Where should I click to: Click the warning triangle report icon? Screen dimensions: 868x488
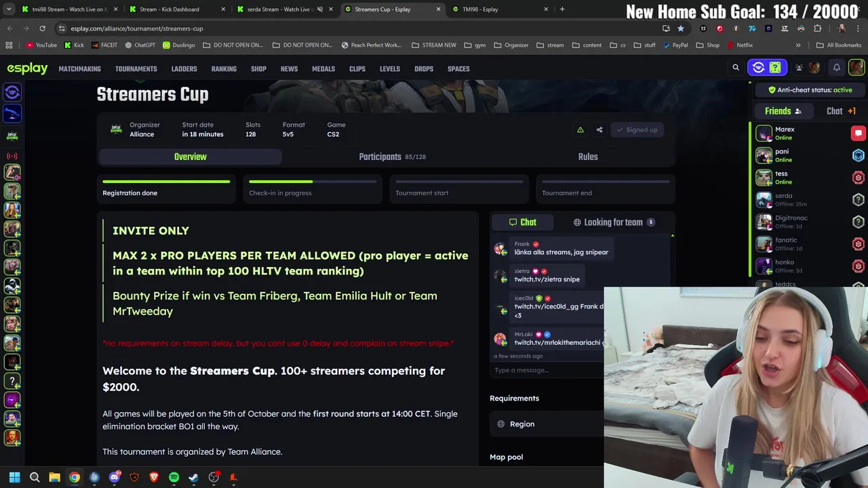coord(580,129)
